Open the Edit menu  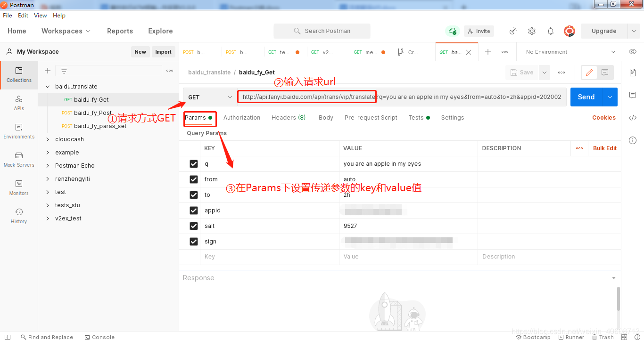click(x=23, y=16)
